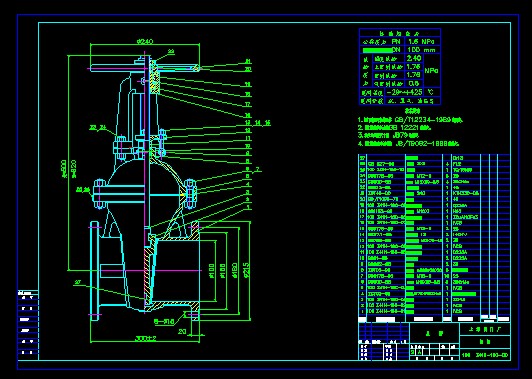This screenshot has width=532, height=379.
Task: Click the drawing number cell in title block
Action: pos(485,355)
